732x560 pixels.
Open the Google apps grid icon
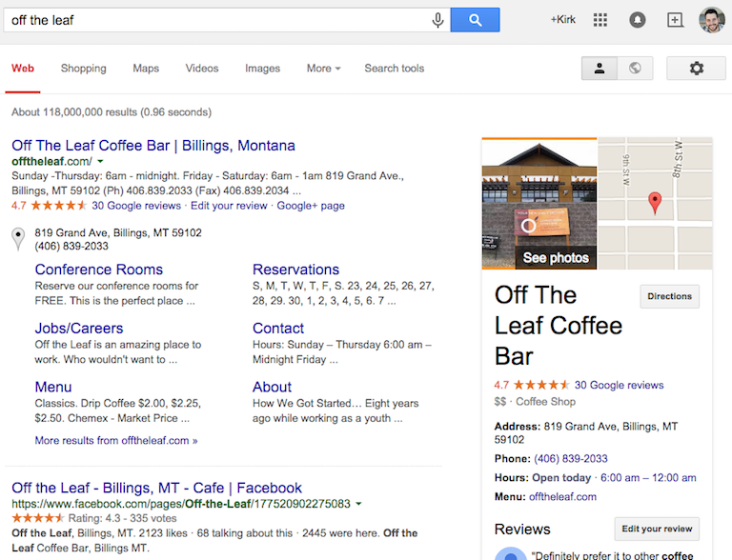(600, 20)
